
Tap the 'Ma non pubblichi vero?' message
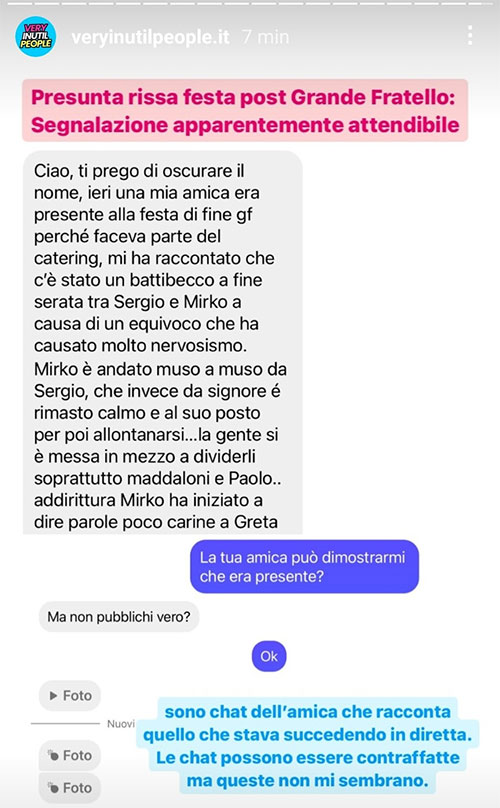119,617
